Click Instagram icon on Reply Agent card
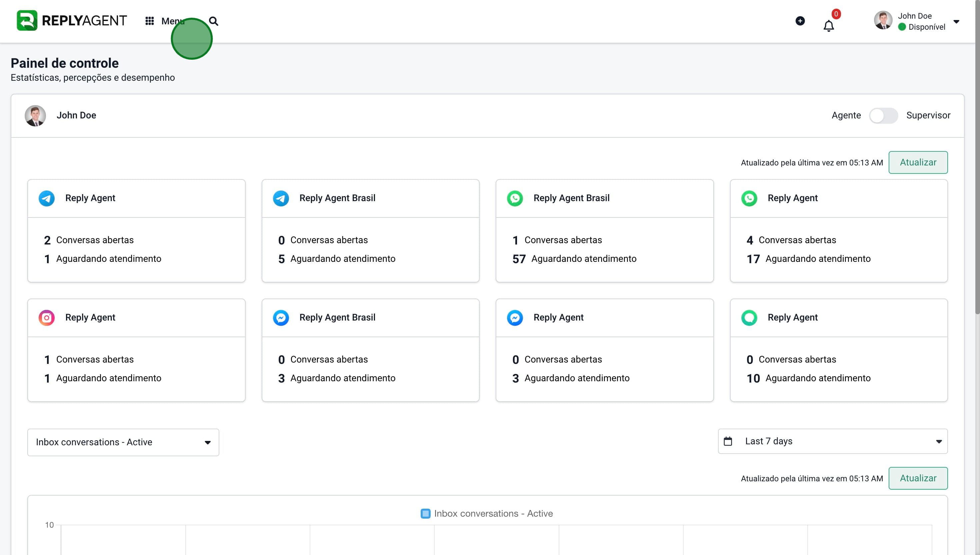The height and width of the screenshot is (555, 980). pyautogui.click(x=46, y=318)
